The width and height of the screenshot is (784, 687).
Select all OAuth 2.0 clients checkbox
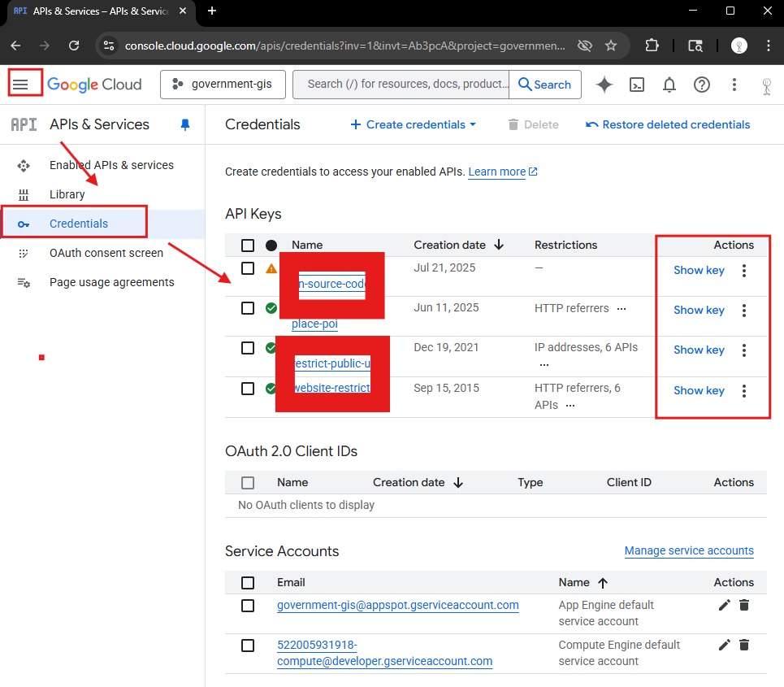(x=248, y=482)
